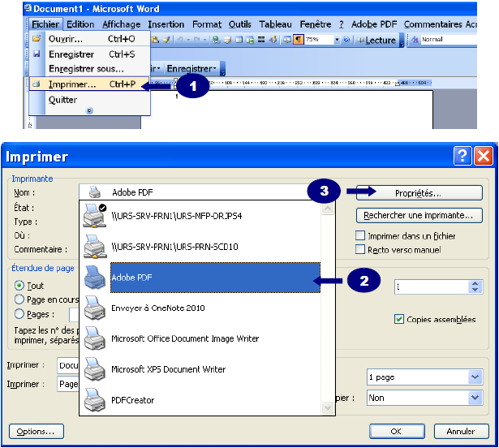Click Rechercher une imprimante... button
Image resolution: width=499 pixels, height=448 pixels.
point(419,216)
